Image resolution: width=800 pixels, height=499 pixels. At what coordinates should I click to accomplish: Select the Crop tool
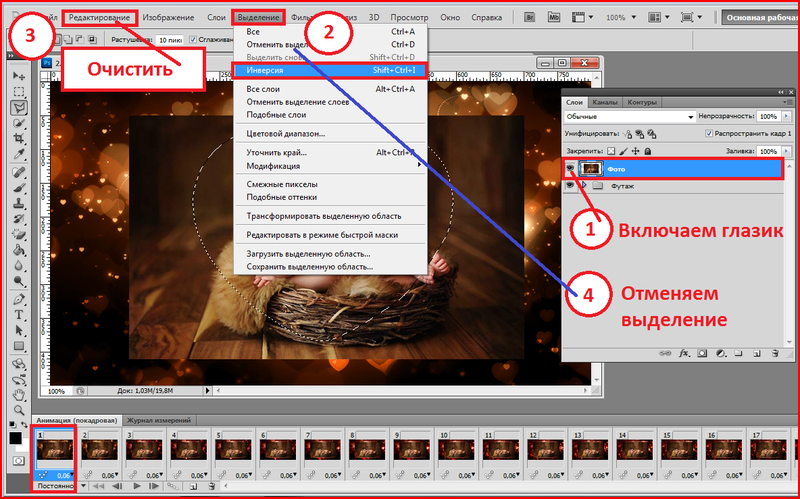[19, 139]
